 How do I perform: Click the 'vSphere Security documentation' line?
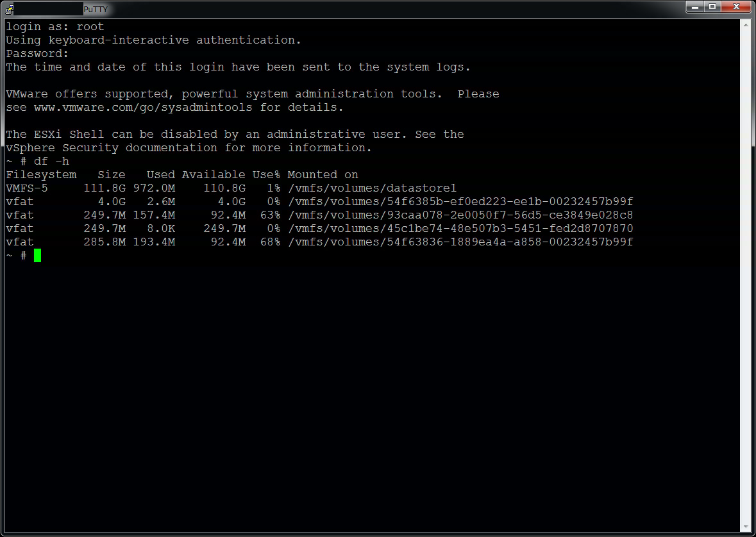tap(189, 148)
